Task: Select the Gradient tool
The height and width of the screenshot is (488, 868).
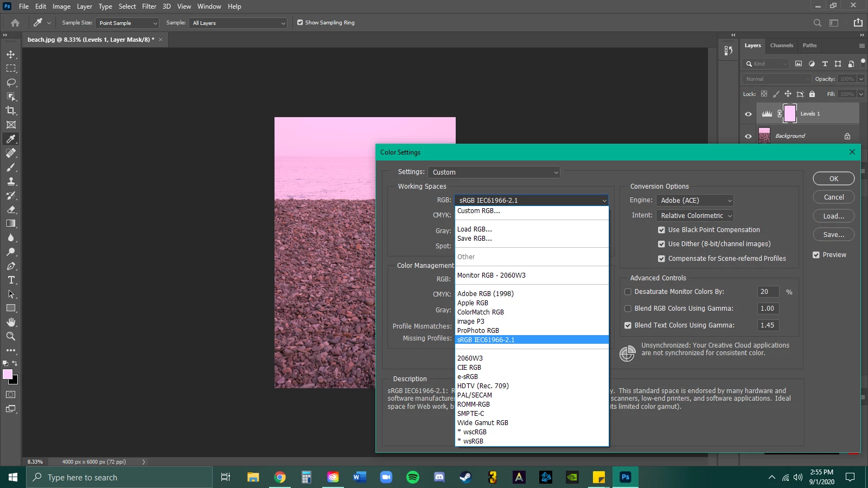Action: [11, 223]
